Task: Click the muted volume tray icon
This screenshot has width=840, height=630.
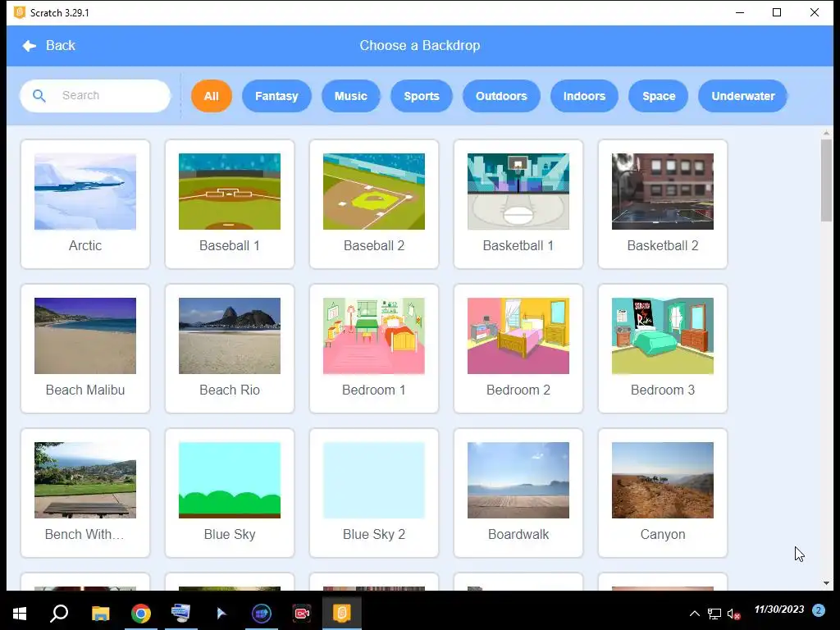Action: coord(733,614)
